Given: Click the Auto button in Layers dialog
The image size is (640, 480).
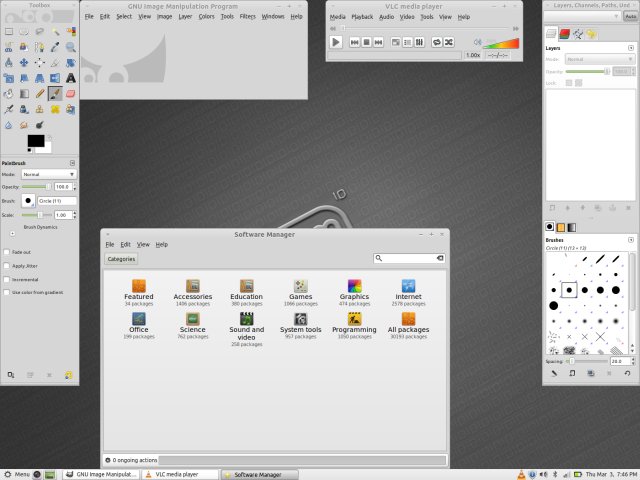Looking at the screenshot, I should tap(631, 16).
